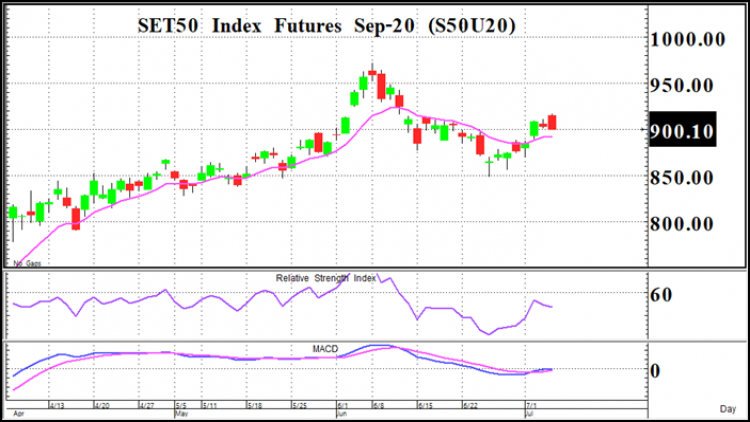
Task: Click the RSI 60 level label
Action: tap(661, 295)
